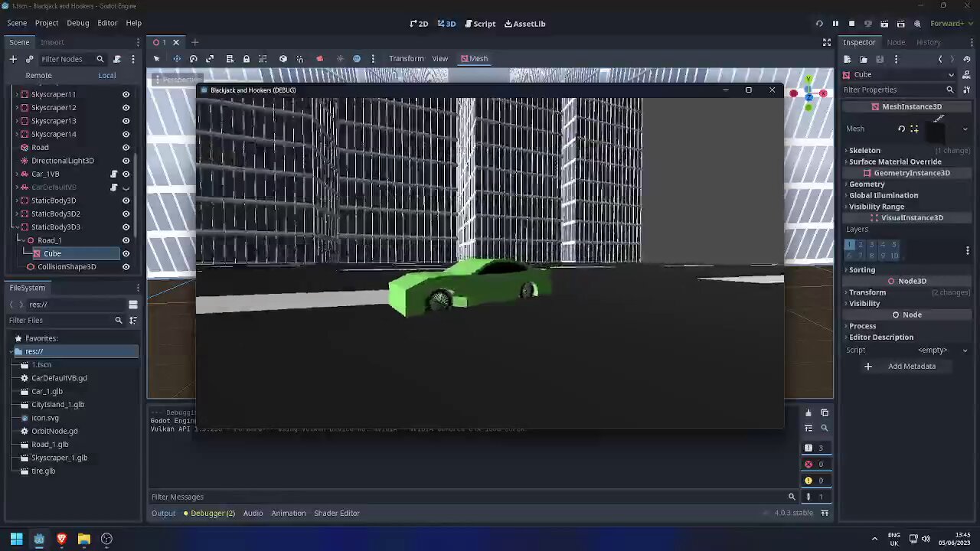Viewport: 980px width, 551px height.
Task: Create a new resource in Inspector
Action: tap(847, 59)
